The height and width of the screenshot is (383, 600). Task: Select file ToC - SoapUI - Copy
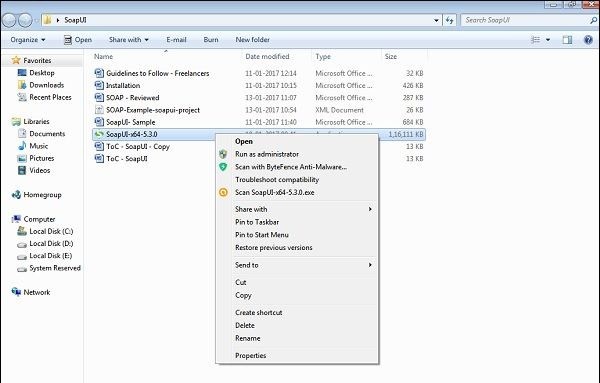tap(138, 147)
